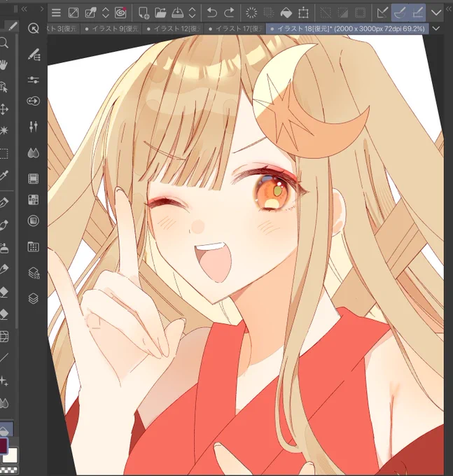Open the hamburger main menu

pos(56,13)
